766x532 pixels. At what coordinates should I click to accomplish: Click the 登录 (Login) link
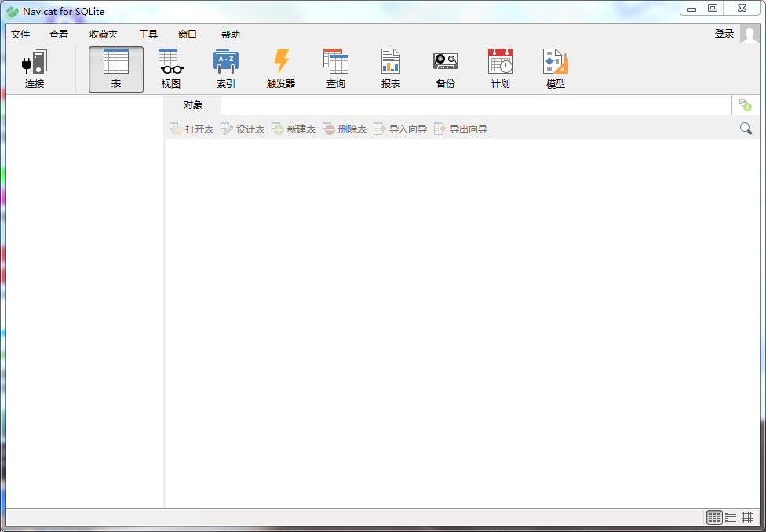point(724,34)
